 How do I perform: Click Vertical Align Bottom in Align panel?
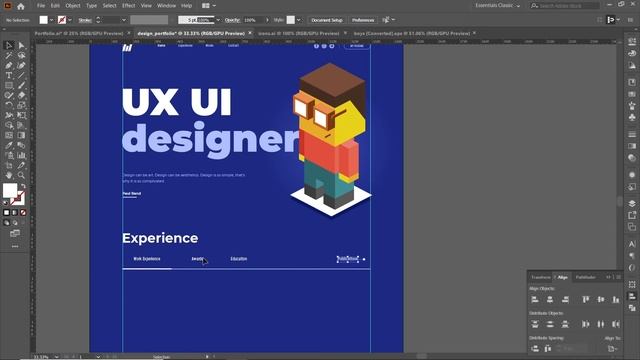pos(616,300)
